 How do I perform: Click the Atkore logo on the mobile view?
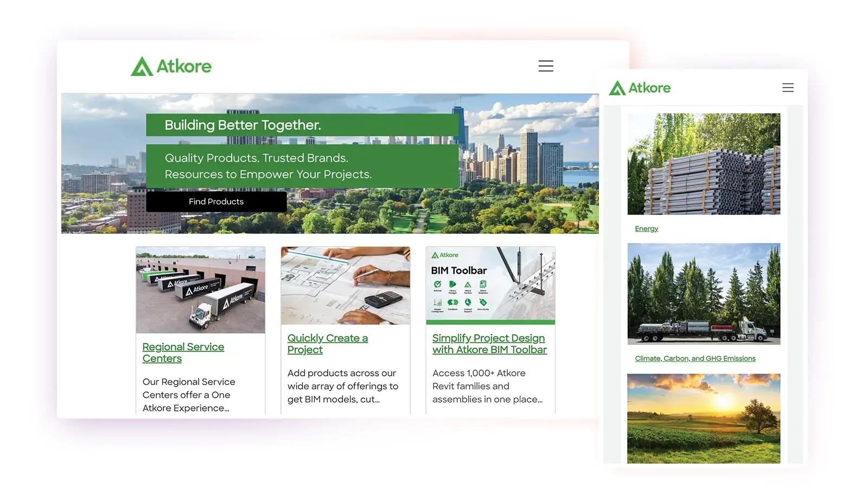coord(640,87)
